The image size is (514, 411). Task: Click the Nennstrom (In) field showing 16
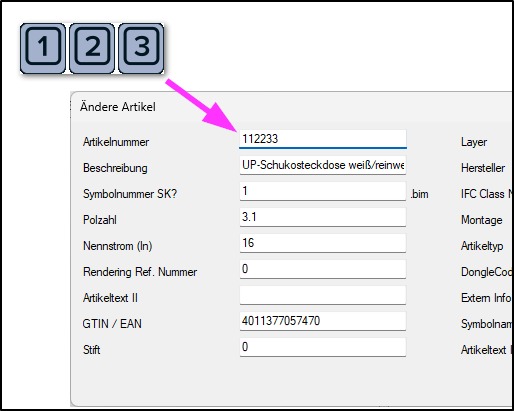[323, 243]
